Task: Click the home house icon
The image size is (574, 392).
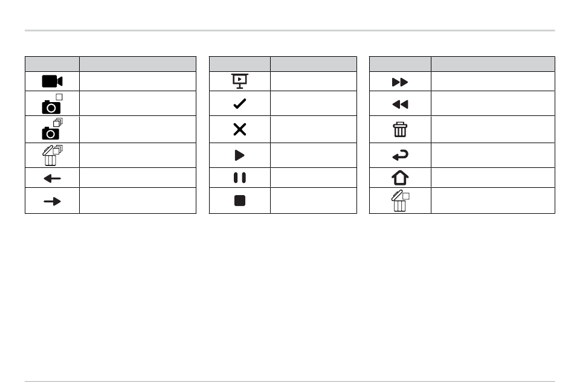Action: click(x=400, y=178)
